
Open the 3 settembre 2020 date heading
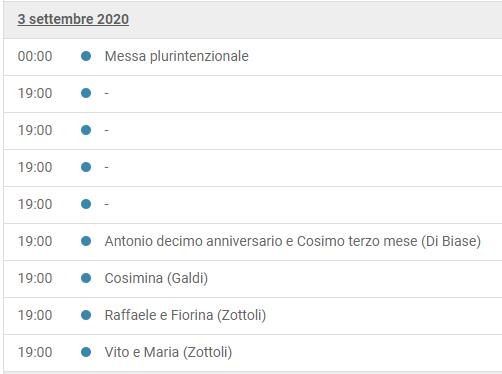point(73,19)
